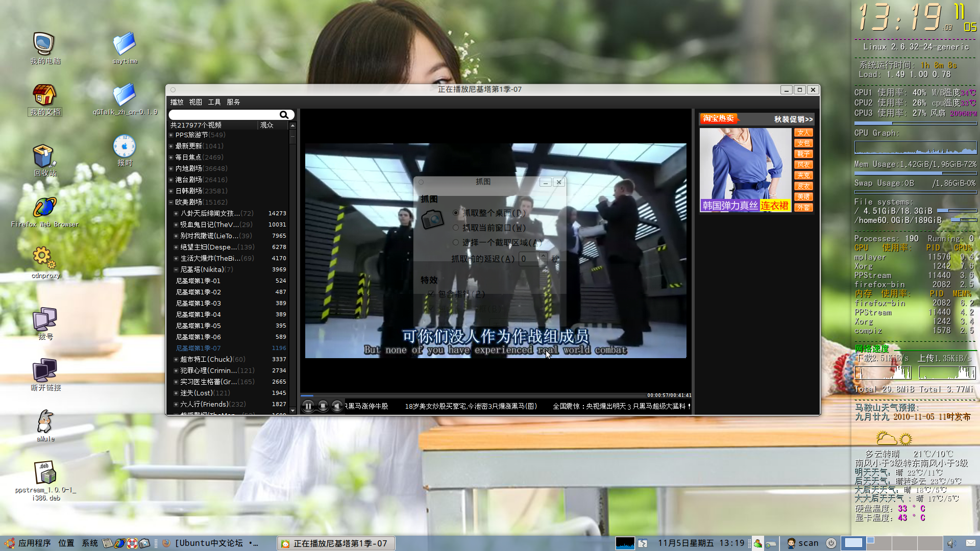Open the 服务 menu

click(x=233, y=102)
